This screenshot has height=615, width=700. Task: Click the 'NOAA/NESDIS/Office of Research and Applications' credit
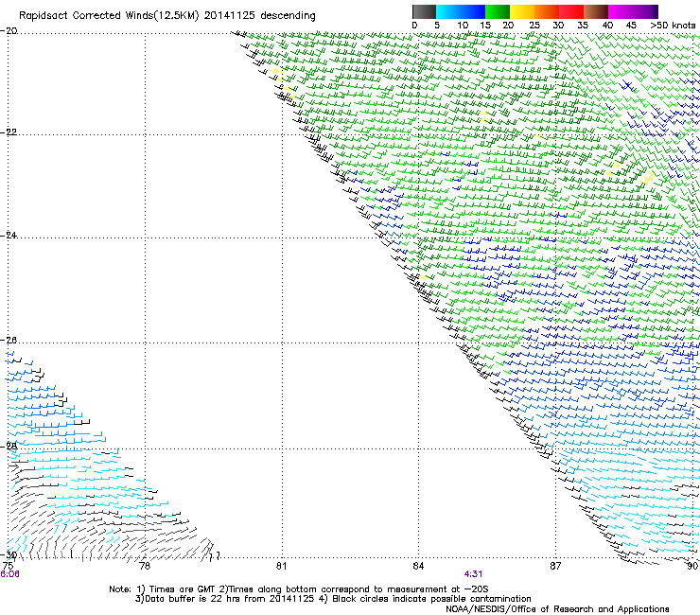(557, 609)
